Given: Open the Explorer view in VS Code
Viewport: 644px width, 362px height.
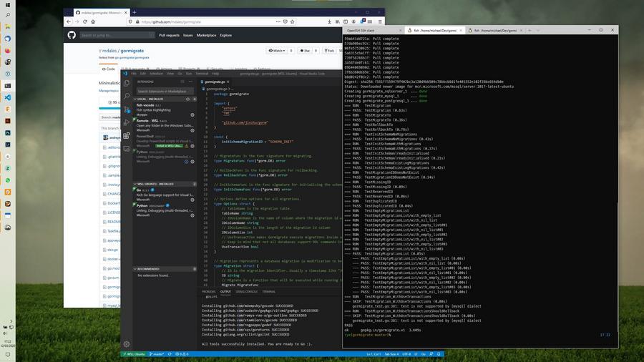Looking at the screenshot, I should tap(127, 82).
